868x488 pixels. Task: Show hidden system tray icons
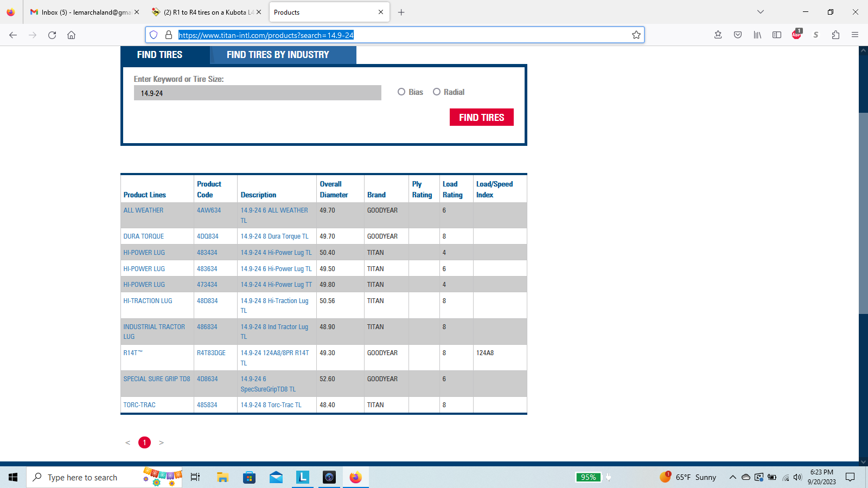(x=732, y=477)
